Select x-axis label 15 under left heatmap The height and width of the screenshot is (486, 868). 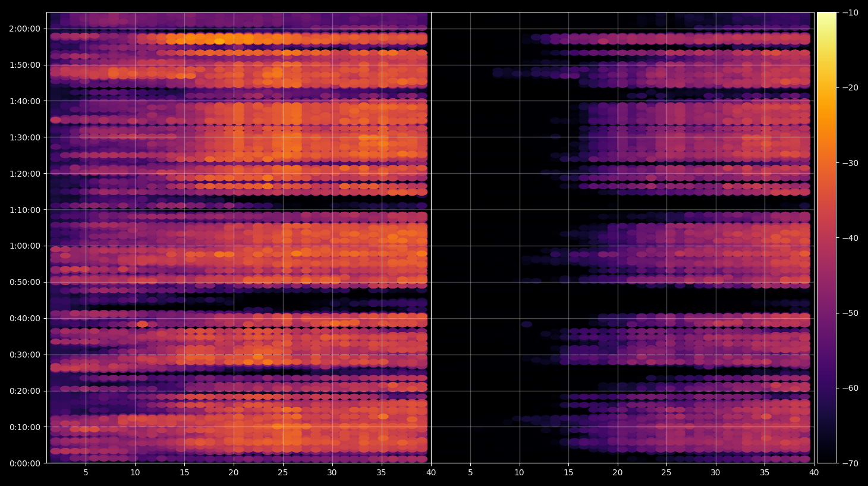tap(184, 473)
